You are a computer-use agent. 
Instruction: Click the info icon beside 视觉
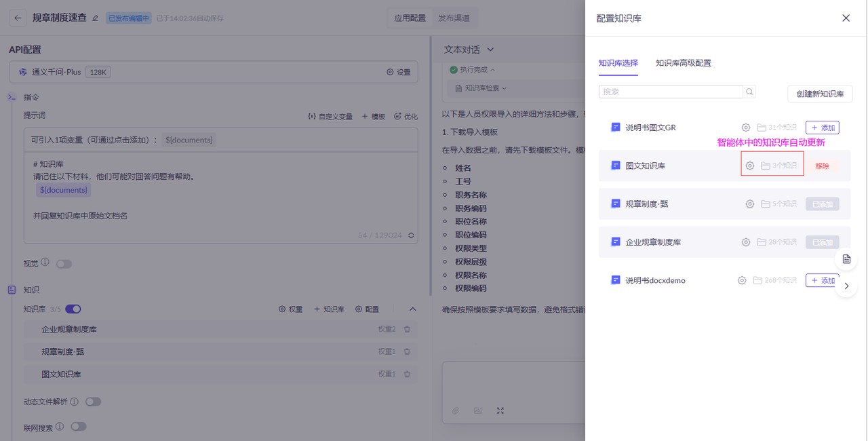(45, 262)
